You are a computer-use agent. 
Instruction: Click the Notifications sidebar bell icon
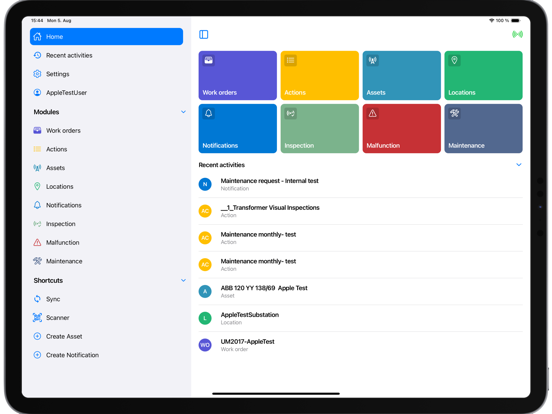37,205
